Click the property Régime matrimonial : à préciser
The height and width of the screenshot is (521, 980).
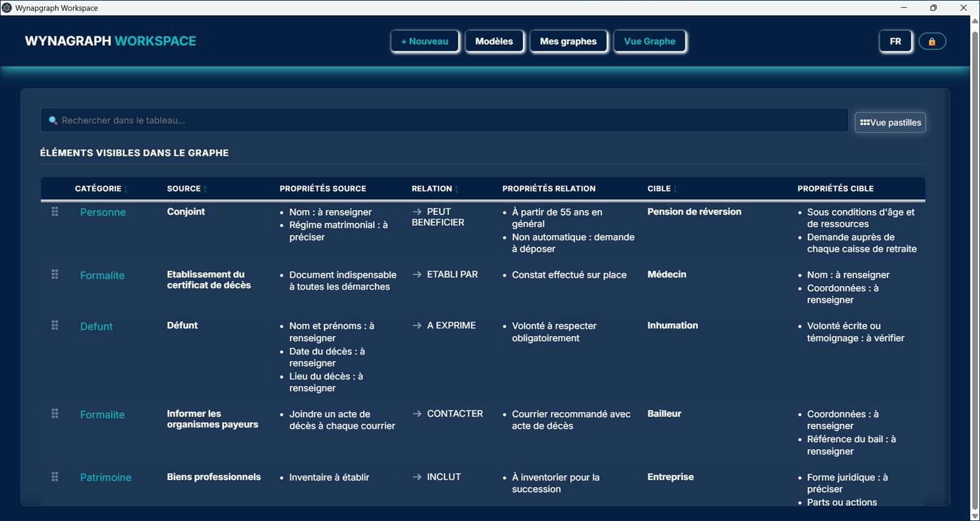point(339,231)
